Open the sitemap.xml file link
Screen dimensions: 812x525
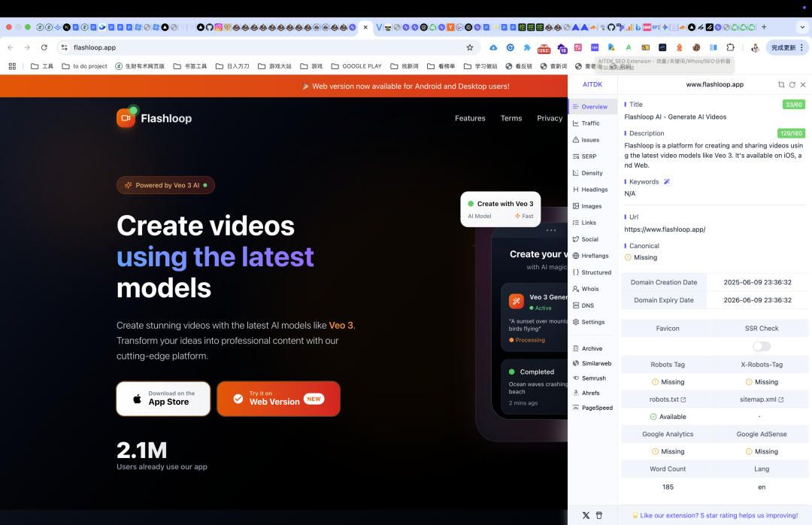pyautogui.click(x=761, y=399)
